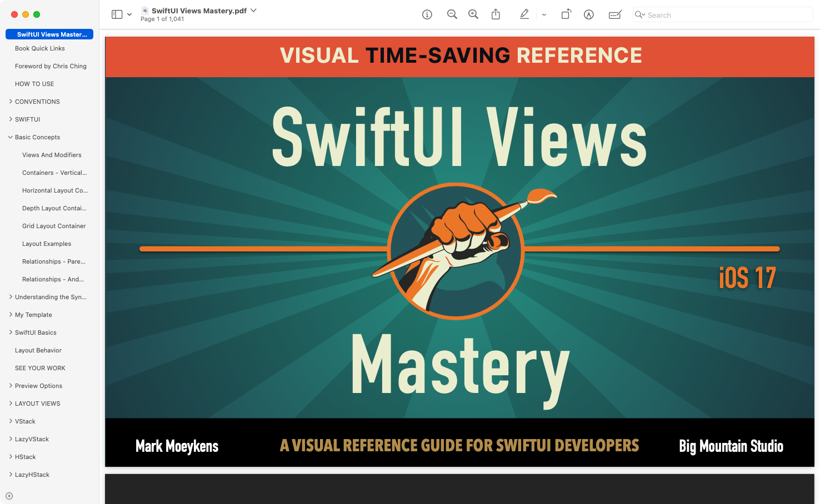Open document title dropdown chevron
This screenshot has width=820, height=504.
[x=254, y=11]
